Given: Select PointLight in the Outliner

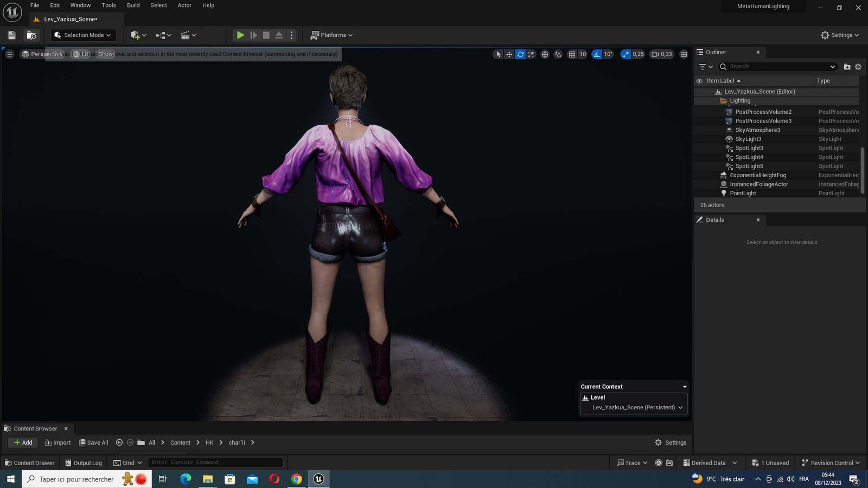Looking at the screenshot, I should point(743,194).
